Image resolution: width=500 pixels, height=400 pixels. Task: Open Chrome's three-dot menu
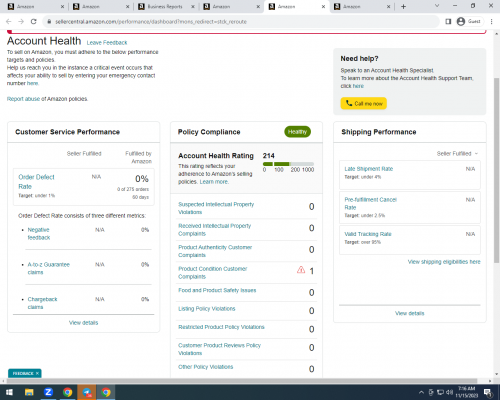491,22
